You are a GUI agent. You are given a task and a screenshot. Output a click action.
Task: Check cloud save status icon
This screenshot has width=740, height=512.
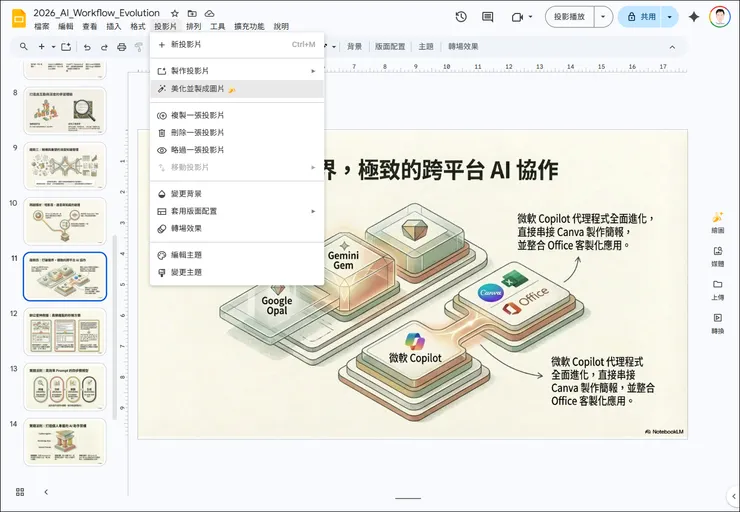coord(209,13)
